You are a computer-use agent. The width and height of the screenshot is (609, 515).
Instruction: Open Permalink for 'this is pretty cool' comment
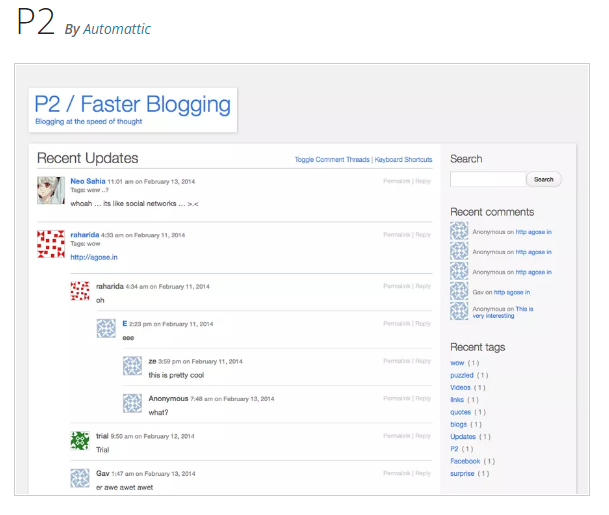point(397,361)
